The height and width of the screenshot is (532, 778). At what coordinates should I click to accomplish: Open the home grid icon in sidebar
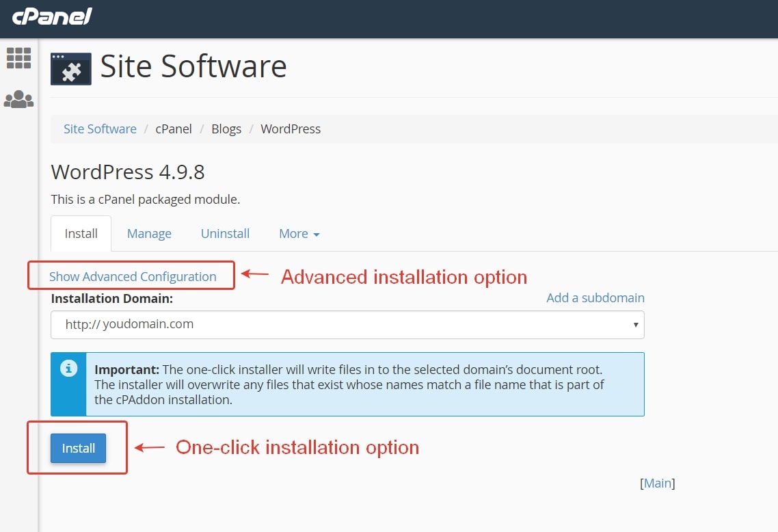coord(19,58)
